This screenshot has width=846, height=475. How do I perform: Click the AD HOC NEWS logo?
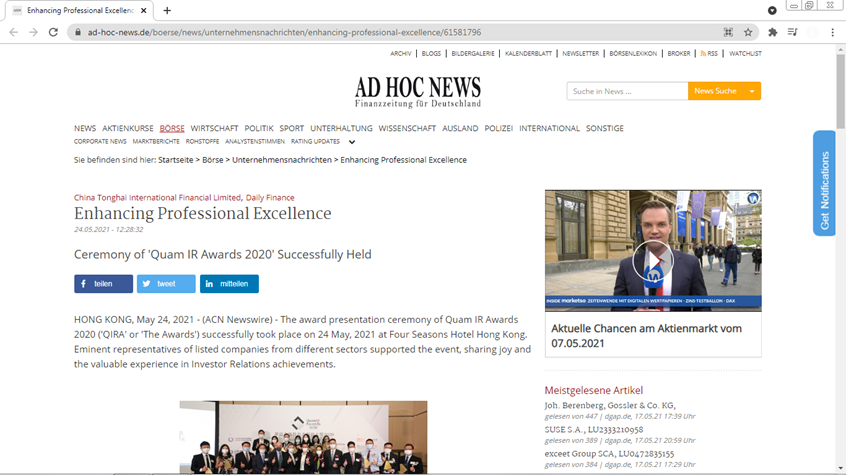(418, 92)
